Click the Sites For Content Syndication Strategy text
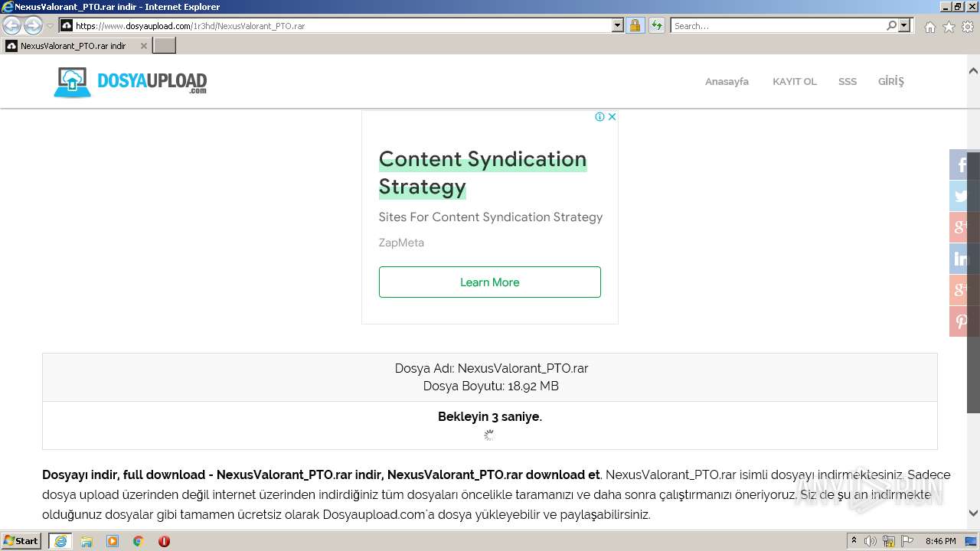This screenshot has width=980, height=551. tap(491, 217)
